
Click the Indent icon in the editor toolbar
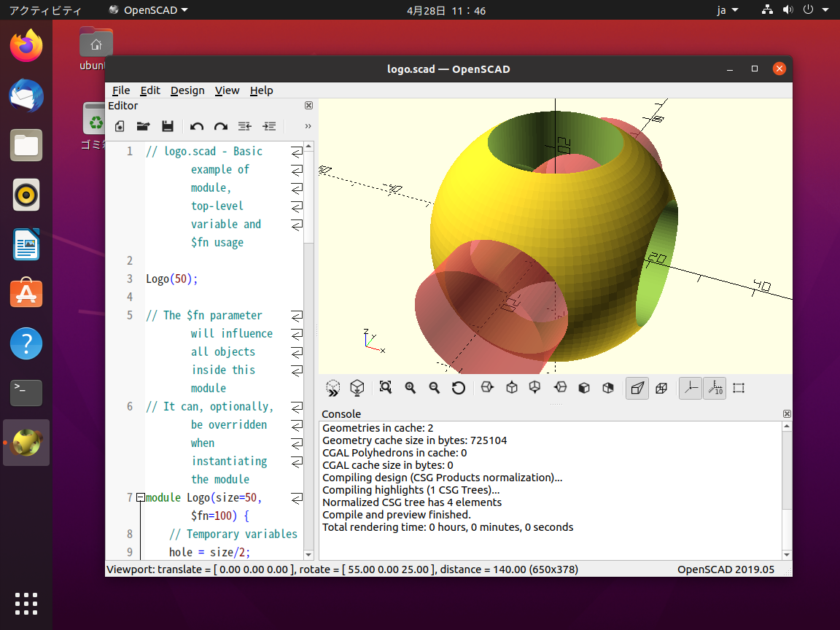[x=269, y=126]
